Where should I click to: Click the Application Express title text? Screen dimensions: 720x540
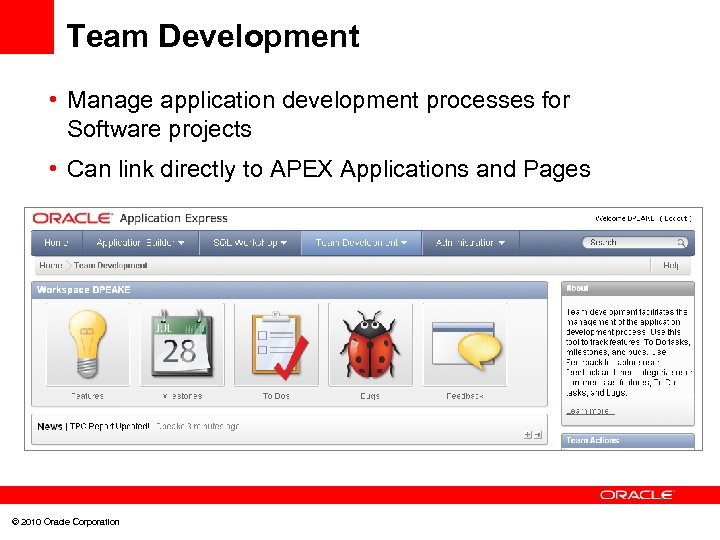tap(174, 218)
